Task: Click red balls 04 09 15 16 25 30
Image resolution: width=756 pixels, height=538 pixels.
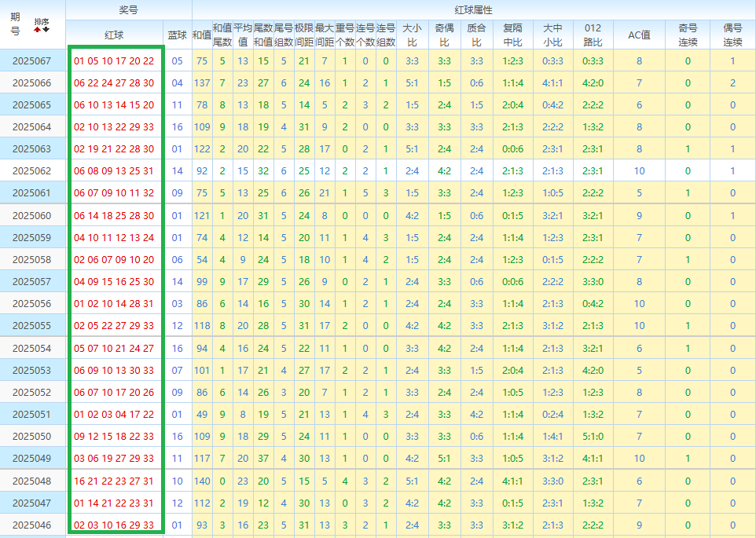Action: [114, 282]
